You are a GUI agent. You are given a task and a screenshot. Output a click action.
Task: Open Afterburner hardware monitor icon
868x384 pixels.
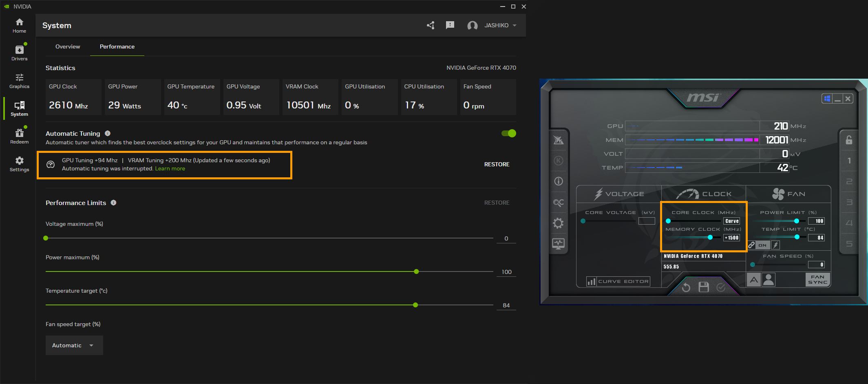pos(558,244)
